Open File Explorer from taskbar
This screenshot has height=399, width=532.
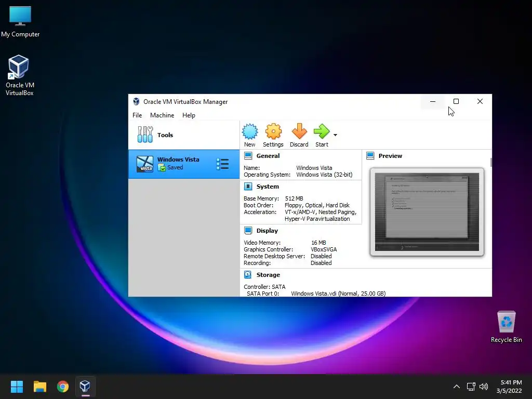[x=39, y=387]
